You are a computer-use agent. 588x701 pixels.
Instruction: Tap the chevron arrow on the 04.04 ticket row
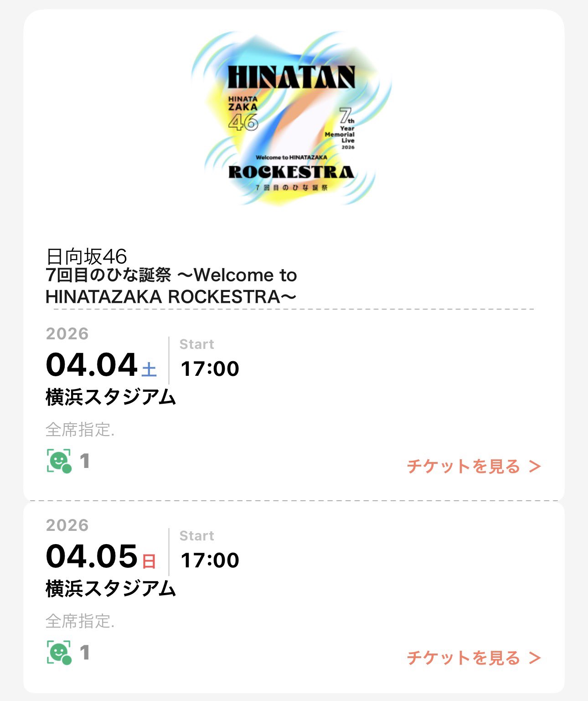pyautogui.click(x=535, y=467)
